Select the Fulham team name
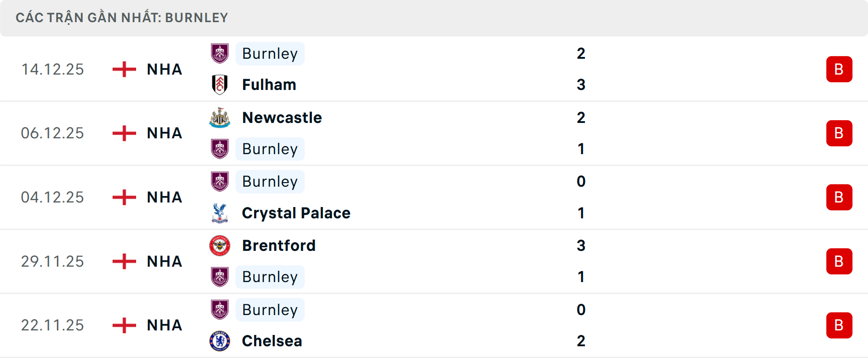 pos(269,85)
